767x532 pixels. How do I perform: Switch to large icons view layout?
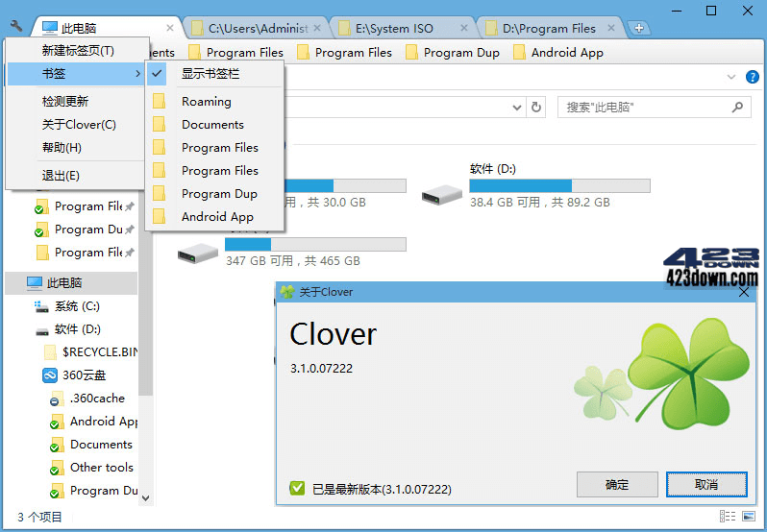[x=749, y=516]
